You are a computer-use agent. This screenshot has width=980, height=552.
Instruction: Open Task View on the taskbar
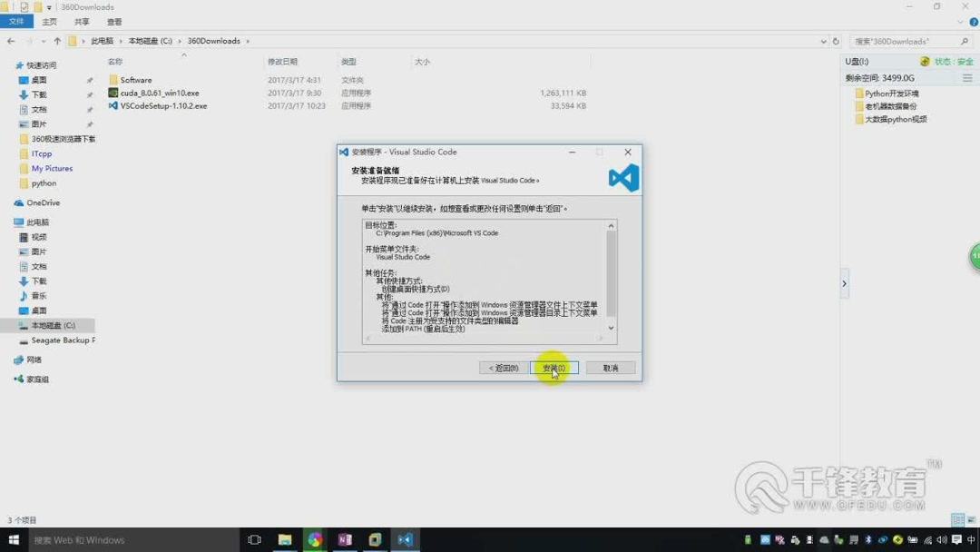[254, 539]
